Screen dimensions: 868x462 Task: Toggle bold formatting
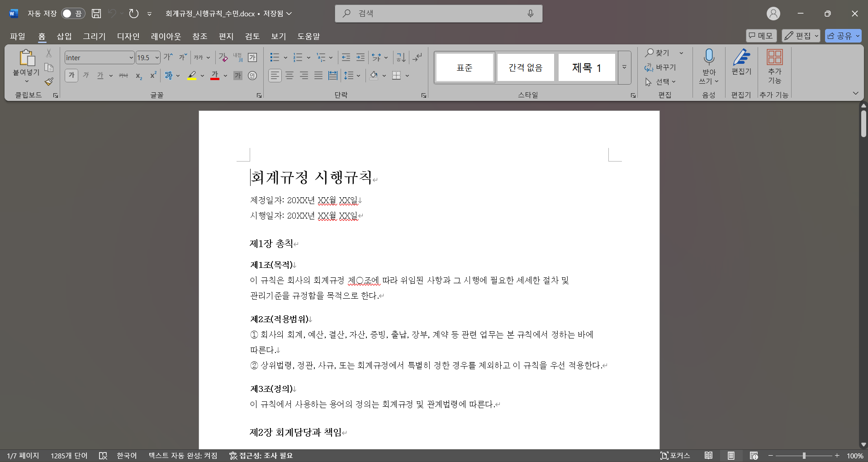point(71,76)
